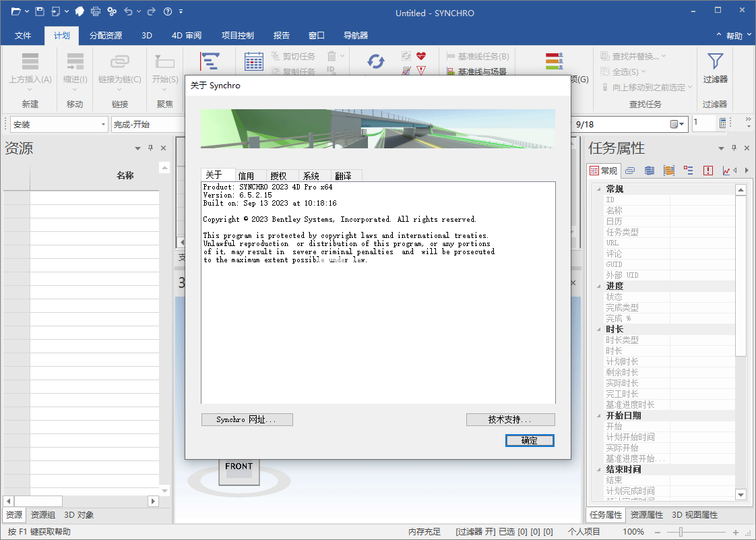Screen dimensions: 756x540
Task: Open the 导航器 ribbon tab
Action: [x=356, y=35]
